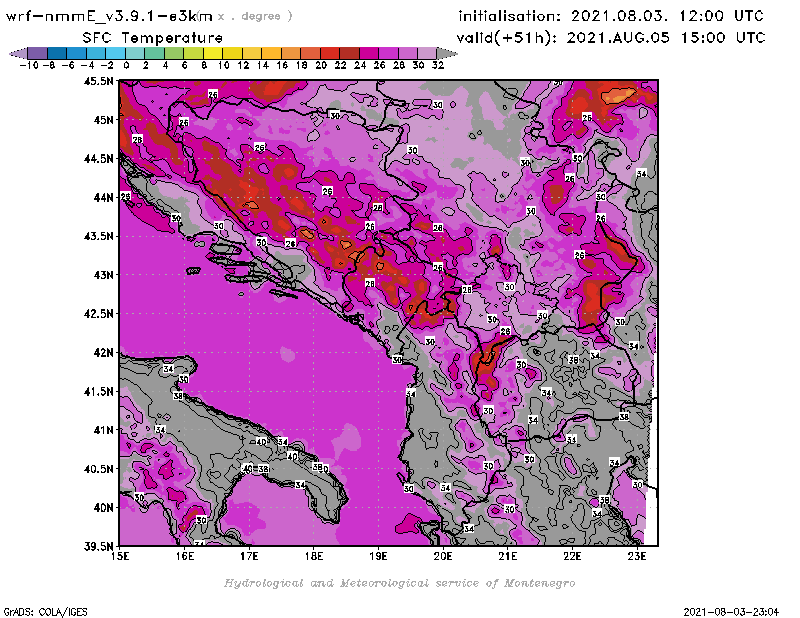Viewport: 800px width, 618px height.
Task: Click the 'initialisation: 2021.08.03. 12:00 UTC' text
Action: pos(611,16)
